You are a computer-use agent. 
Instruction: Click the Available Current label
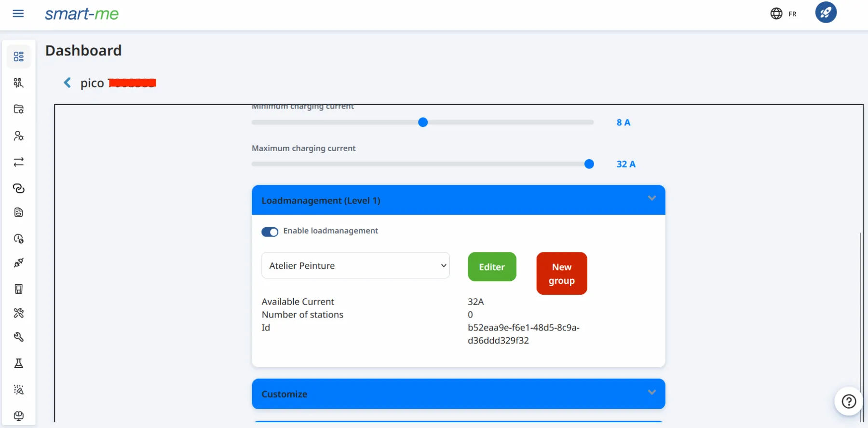coord(298,302)
